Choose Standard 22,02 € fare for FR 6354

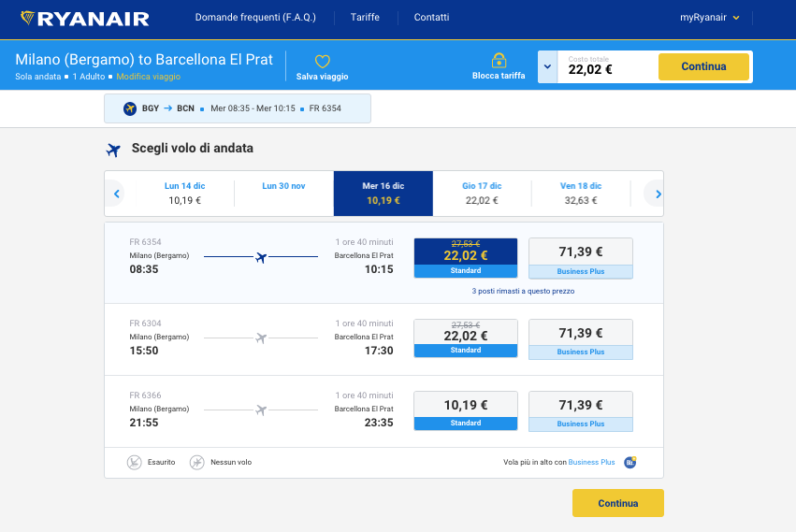[466, 258]
